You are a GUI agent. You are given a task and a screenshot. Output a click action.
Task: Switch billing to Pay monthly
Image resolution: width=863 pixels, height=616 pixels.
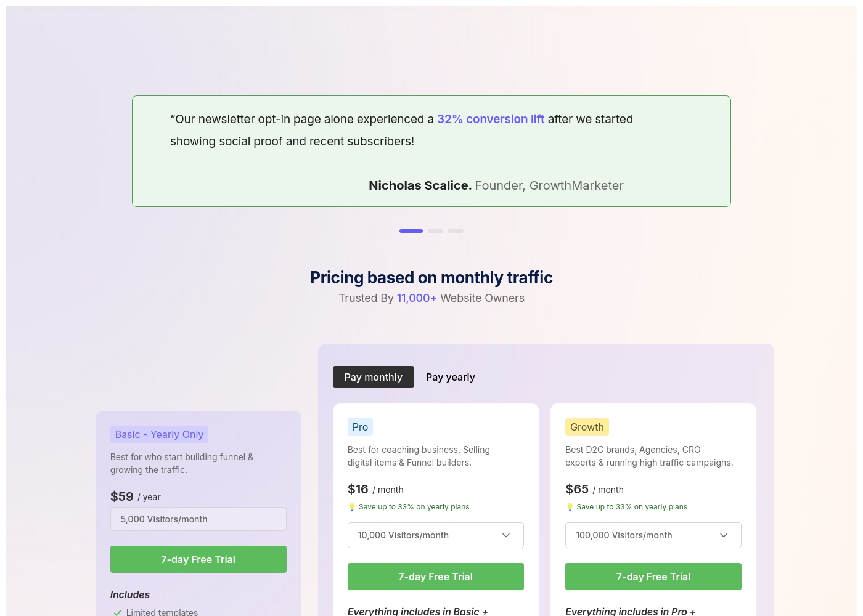point(374,377)
